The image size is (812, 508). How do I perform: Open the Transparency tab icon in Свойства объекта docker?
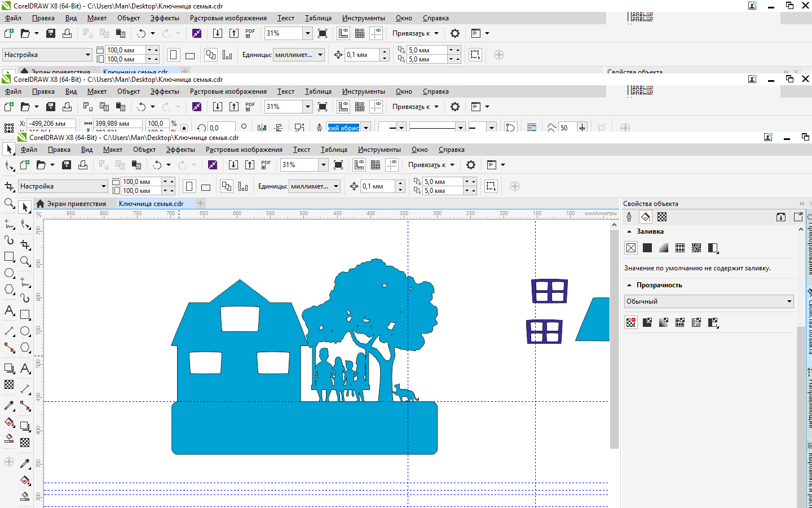(662, 217)
